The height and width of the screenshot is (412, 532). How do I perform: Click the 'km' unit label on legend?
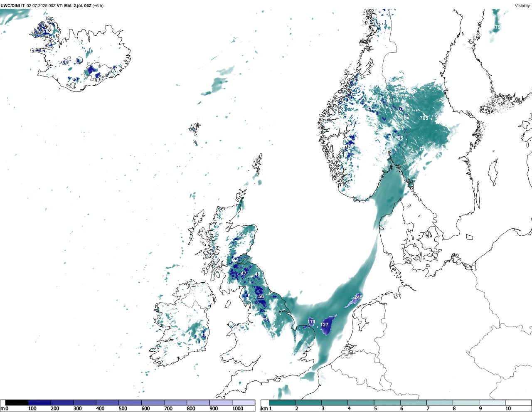[x=264, y=409]
